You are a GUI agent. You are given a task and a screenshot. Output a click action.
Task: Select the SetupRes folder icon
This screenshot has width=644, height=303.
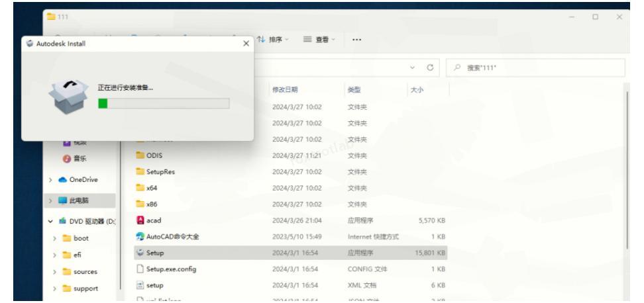pos(140,171)
